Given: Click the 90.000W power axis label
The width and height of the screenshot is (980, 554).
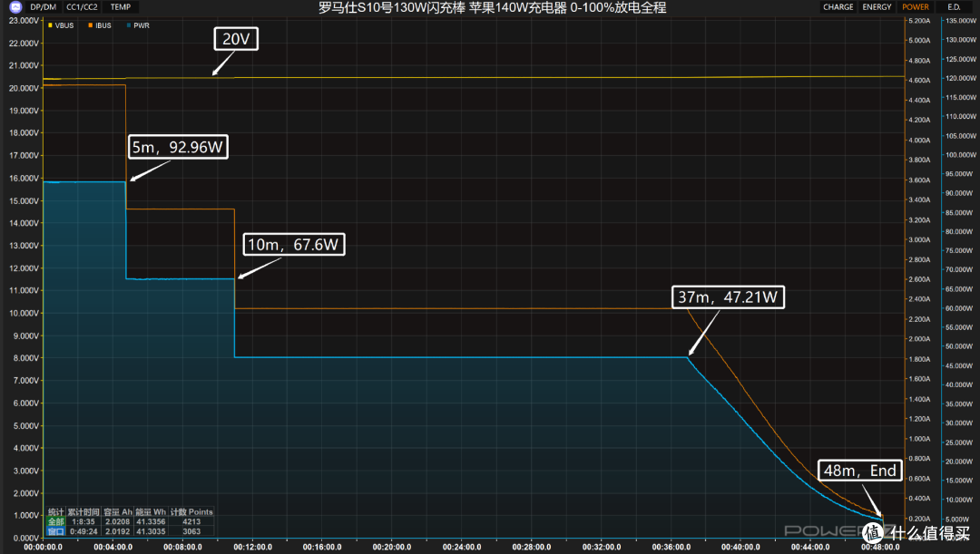Looking at the screenshot, I should click(x=961, y=193).
